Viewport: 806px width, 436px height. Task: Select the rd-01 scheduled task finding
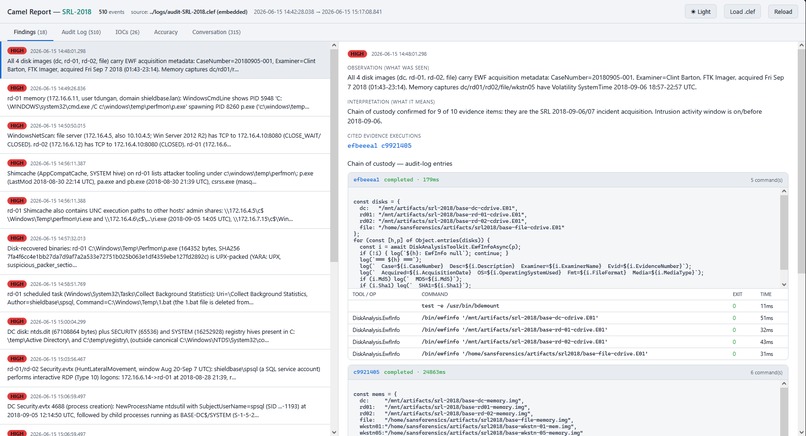point(165,294)
